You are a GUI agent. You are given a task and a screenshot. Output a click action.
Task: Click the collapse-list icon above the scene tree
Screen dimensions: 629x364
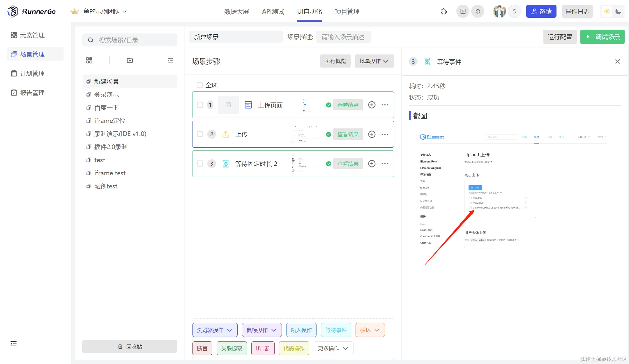click(170, 60)
